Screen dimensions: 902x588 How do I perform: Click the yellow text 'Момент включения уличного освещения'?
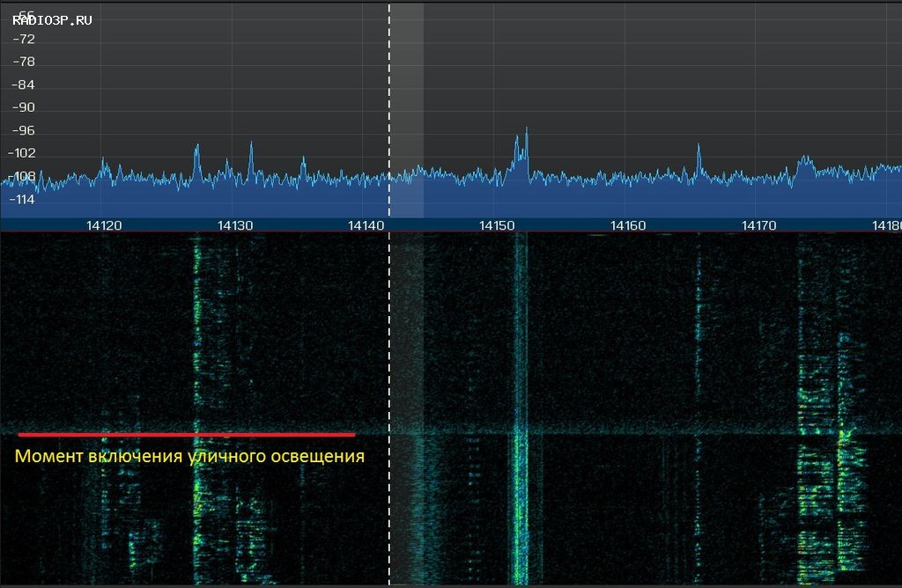pos(189,457)
